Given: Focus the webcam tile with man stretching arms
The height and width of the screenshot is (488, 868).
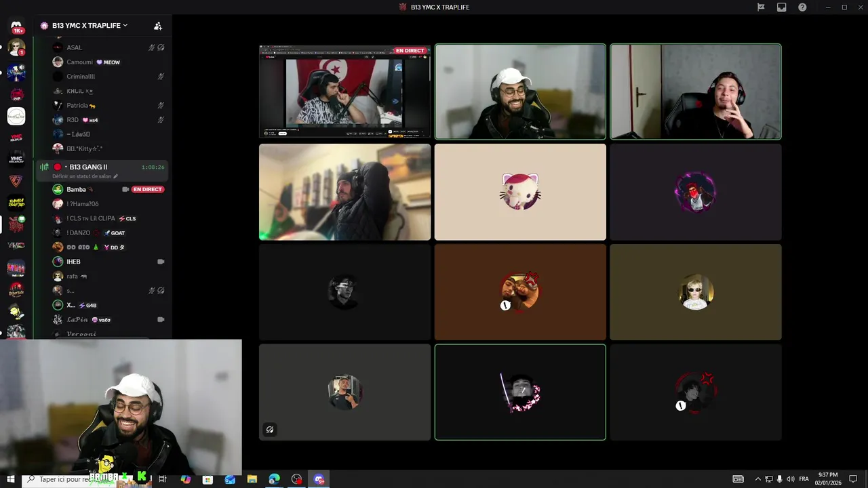Looking at the screenshot, I should coord(344,192).
